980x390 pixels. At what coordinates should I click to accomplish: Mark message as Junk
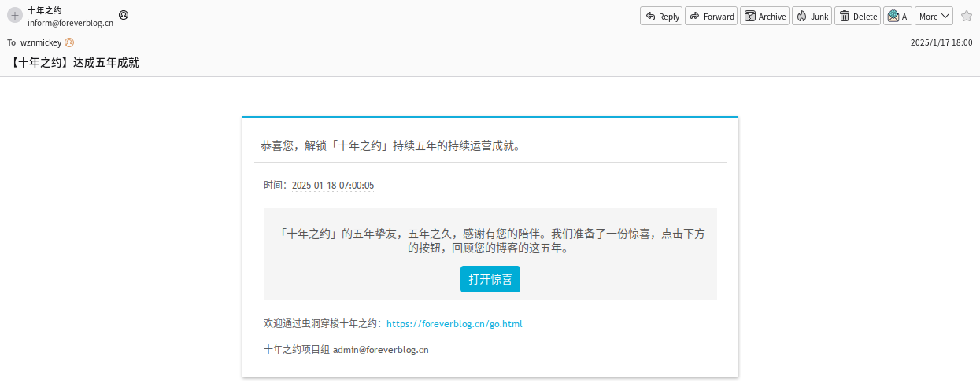(x=812, y=16)
